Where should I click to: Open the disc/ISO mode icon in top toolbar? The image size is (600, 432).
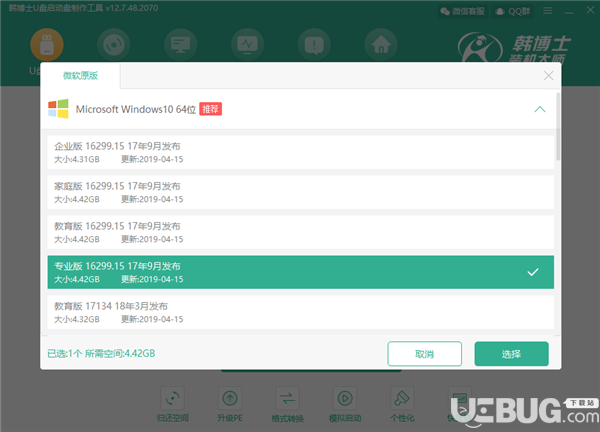click(114, 45)
